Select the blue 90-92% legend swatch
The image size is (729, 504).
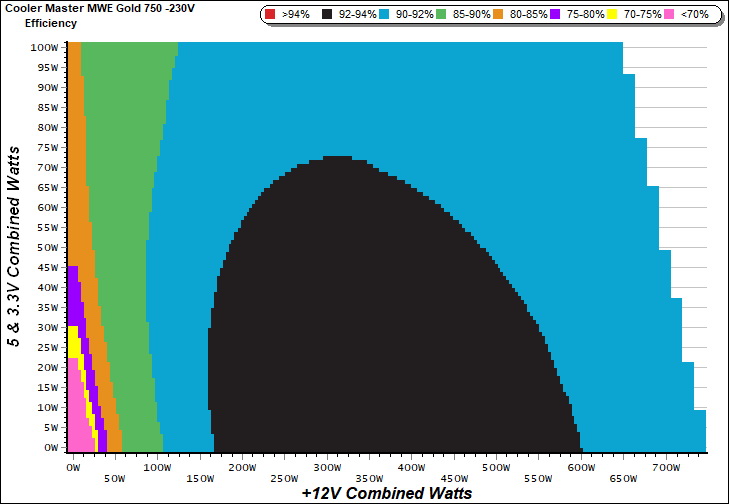pos(386,15)
